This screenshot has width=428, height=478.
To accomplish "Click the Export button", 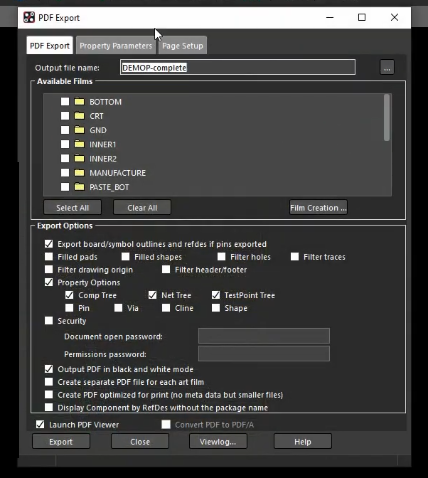I will pos(61,442).
